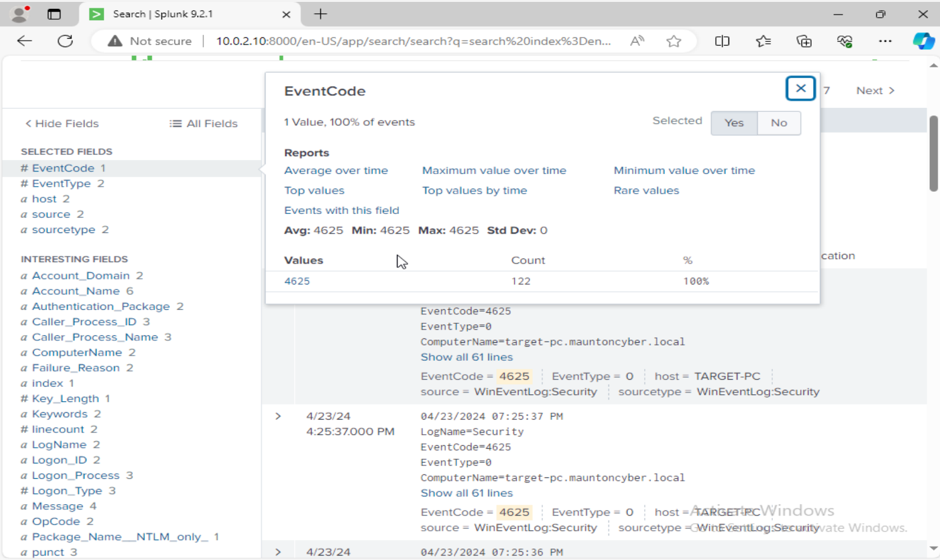Open Copilot from the Edge toolbar

(x=924, y=41)
